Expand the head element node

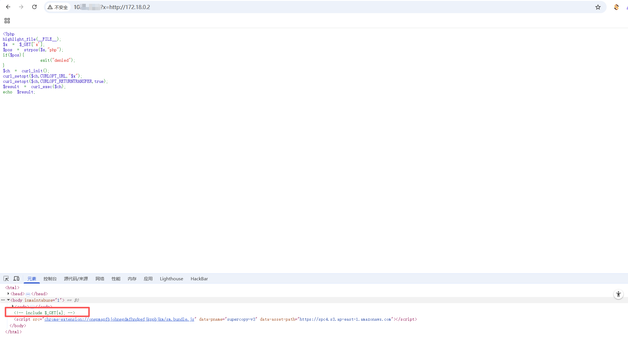pyautogui.click(x=8, y=293)
